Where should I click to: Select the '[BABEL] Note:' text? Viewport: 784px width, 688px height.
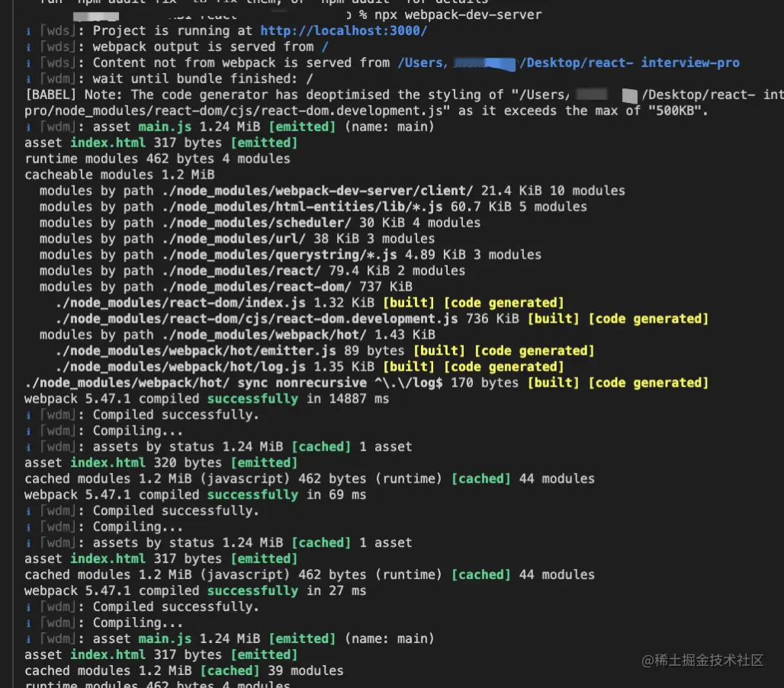[x=73, y=95]
